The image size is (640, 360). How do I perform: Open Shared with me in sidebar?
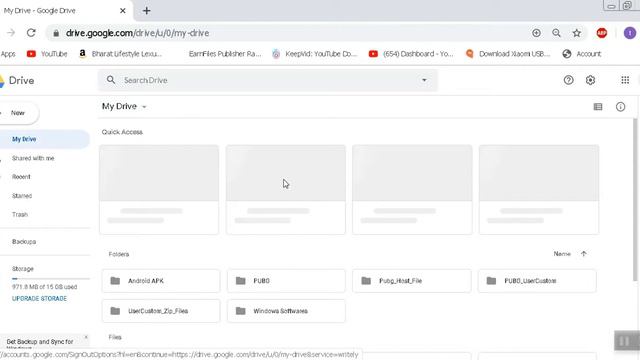click(x=33, y=158)
